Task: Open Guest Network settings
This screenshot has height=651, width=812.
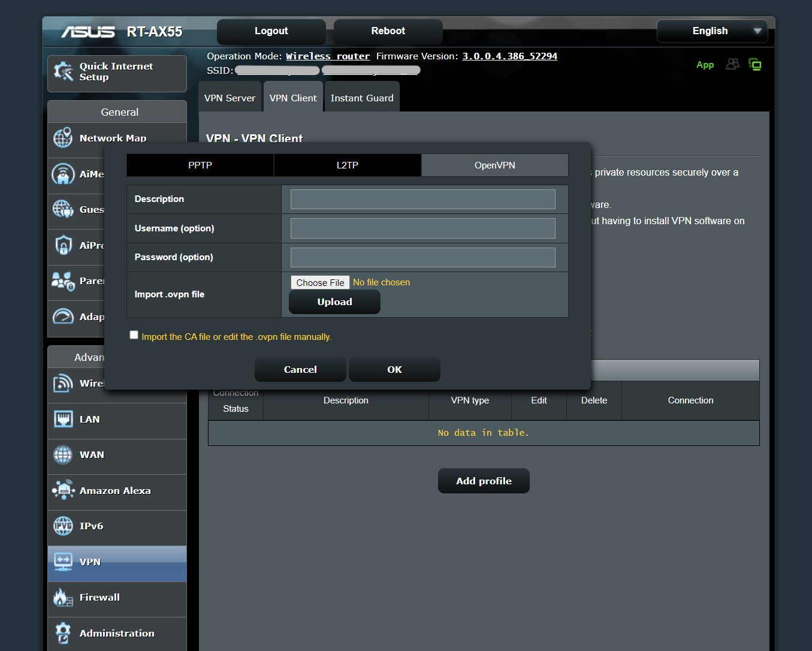Action: [x=63, y=209]
